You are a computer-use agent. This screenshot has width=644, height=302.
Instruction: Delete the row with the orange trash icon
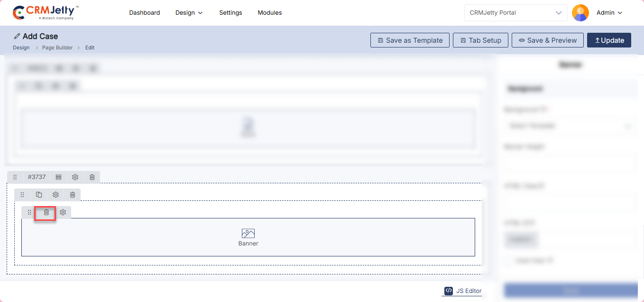(x=73, y=195)
